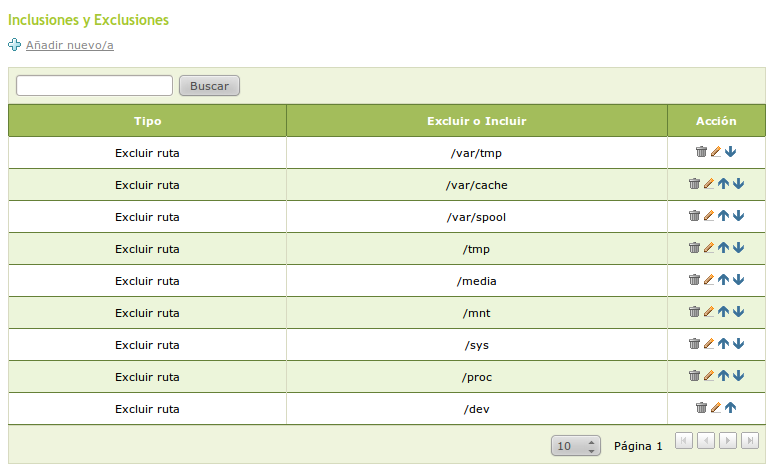
Task: Delete the /var/tmp exclusion row
Action: (x=701, y=152)
